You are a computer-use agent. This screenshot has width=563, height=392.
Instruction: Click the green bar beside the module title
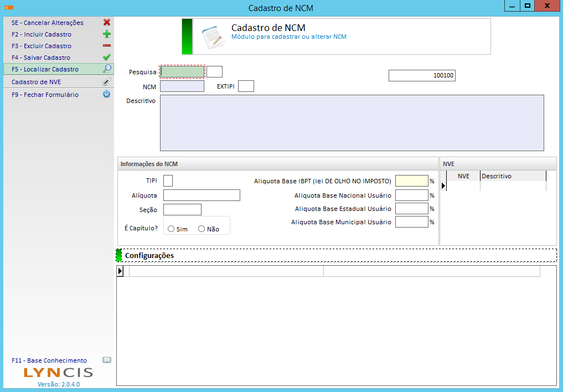point(187,37)
